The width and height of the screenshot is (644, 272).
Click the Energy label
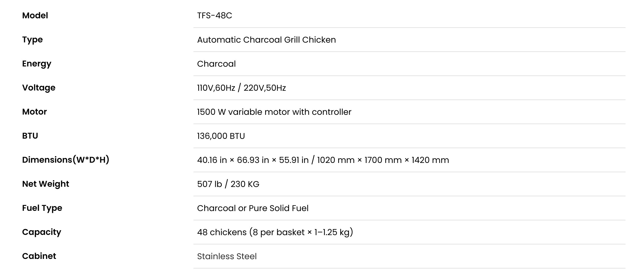(x=37, y=64)
